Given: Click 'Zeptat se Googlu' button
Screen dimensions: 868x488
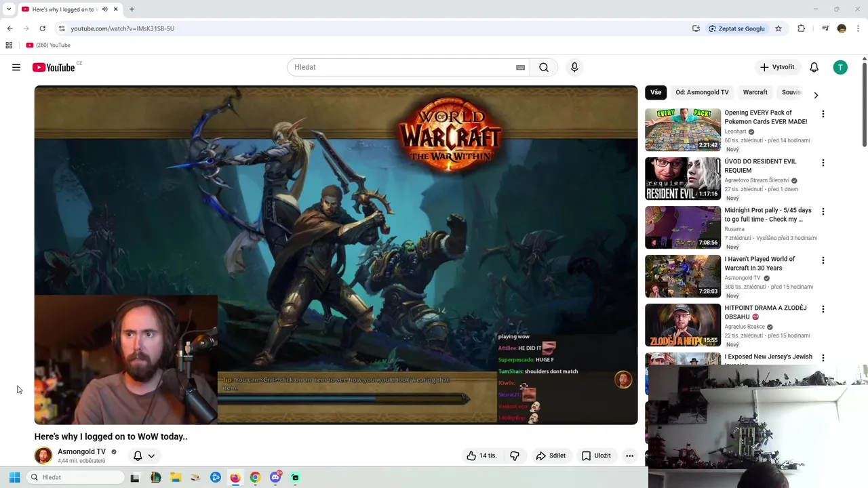Looking at the screenshot, I should [736, 28].
